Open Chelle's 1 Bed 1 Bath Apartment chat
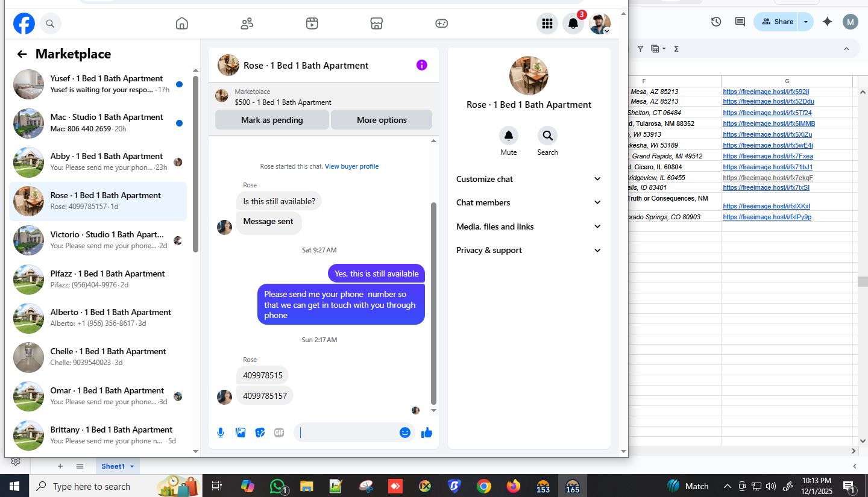Screen dimensions: 868x497 pyautogui.click(x=98, y=357)
